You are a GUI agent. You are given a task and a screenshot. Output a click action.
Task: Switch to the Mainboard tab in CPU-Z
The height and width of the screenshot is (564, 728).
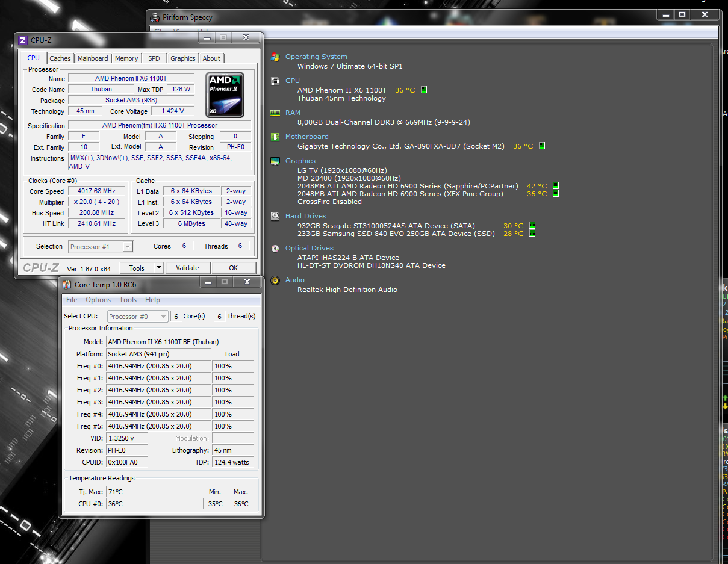(x=93, y=58)
